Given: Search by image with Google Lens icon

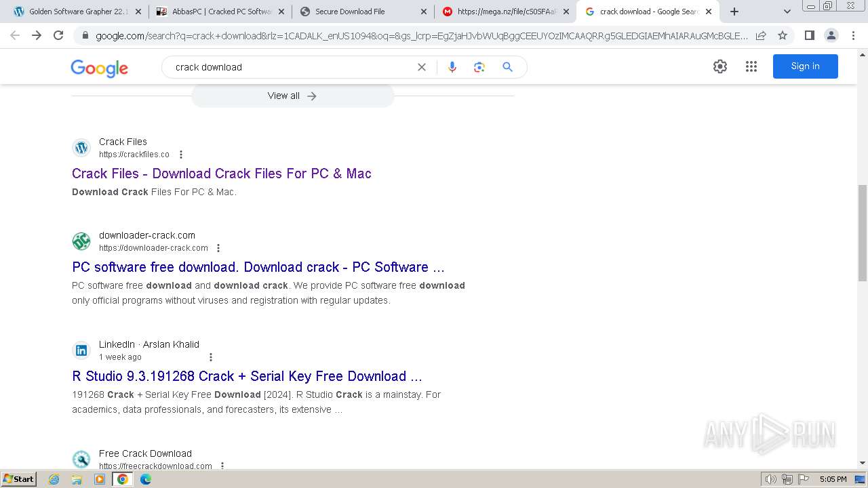Looking at the screenshot, I should pyautogui.click(x=479, y=67).
